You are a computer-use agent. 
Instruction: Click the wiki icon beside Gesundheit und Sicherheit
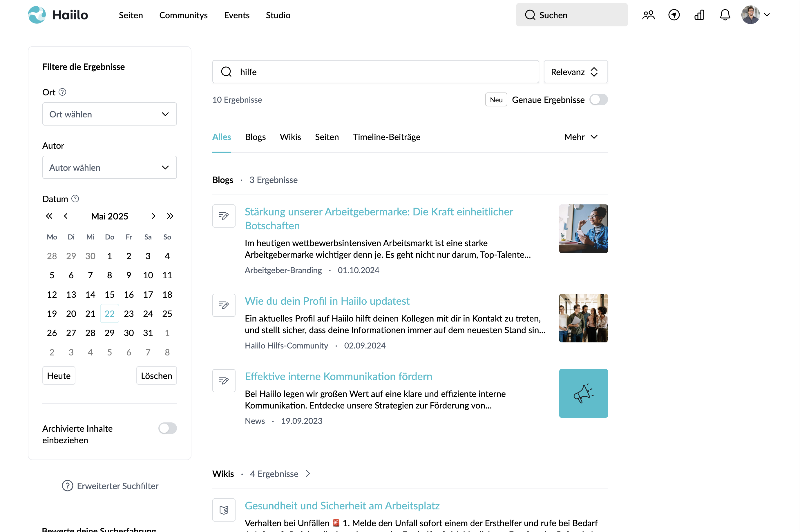point(224,510)
